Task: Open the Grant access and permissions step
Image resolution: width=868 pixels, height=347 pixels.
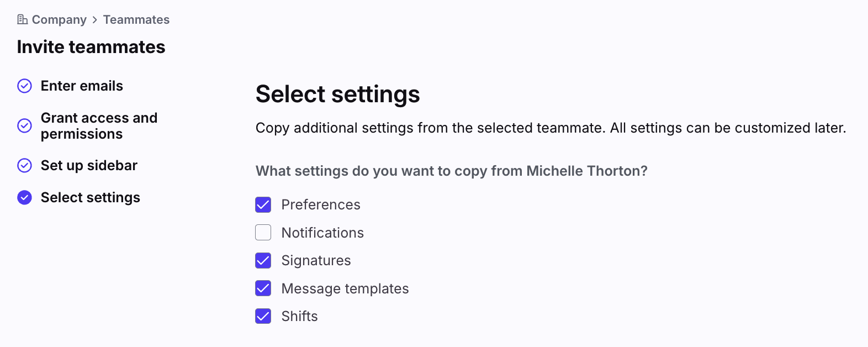Action: tap(99, 126)
